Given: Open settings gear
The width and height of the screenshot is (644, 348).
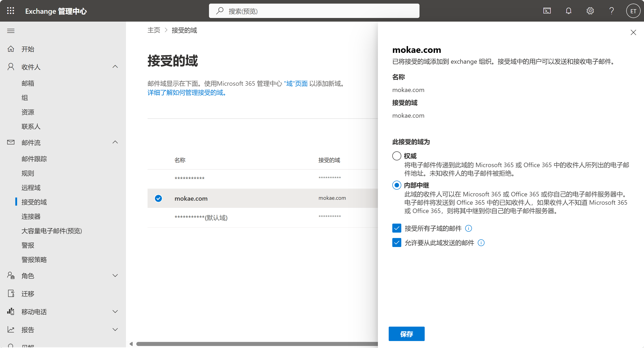Looking at the screenshot, I should [590, 11].
